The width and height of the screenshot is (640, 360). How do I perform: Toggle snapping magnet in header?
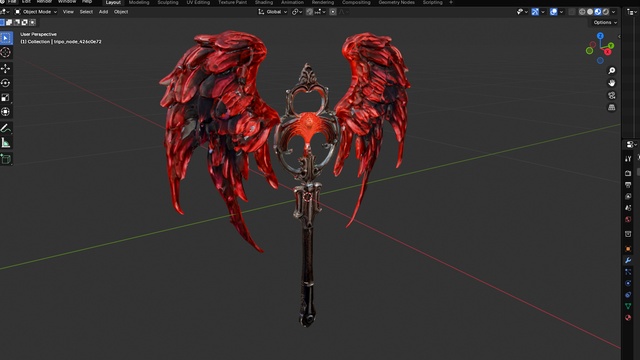pyautogui.click(x=309, y=12)
